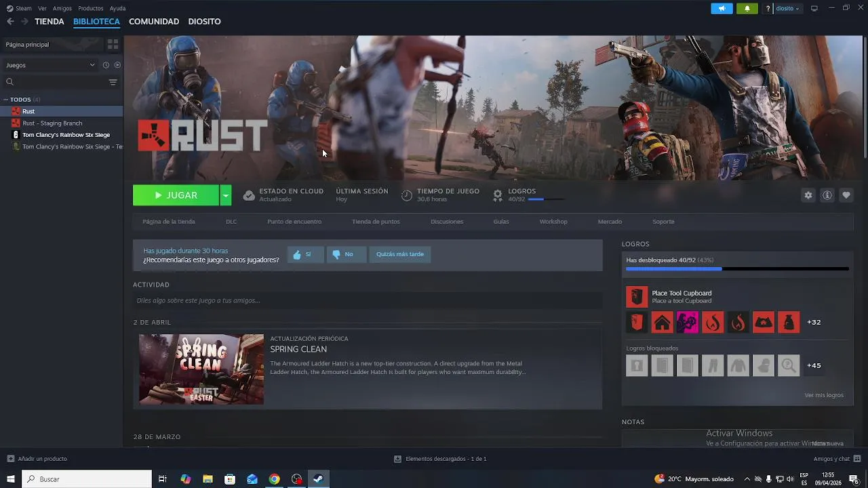Collapse the TODOS category
Image resolution: width=868 pixels, height=488 pixels.
point(6,100)
